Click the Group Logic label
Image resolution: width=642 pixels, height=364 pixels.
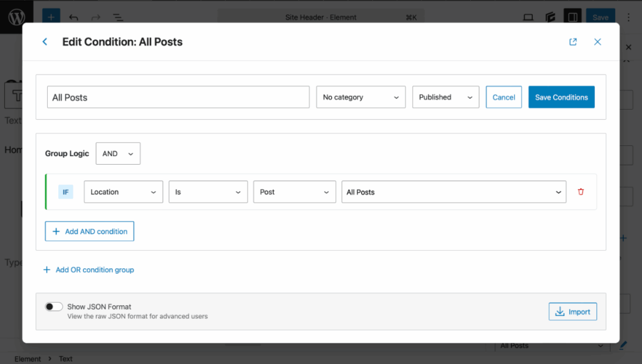click(66, 153)
